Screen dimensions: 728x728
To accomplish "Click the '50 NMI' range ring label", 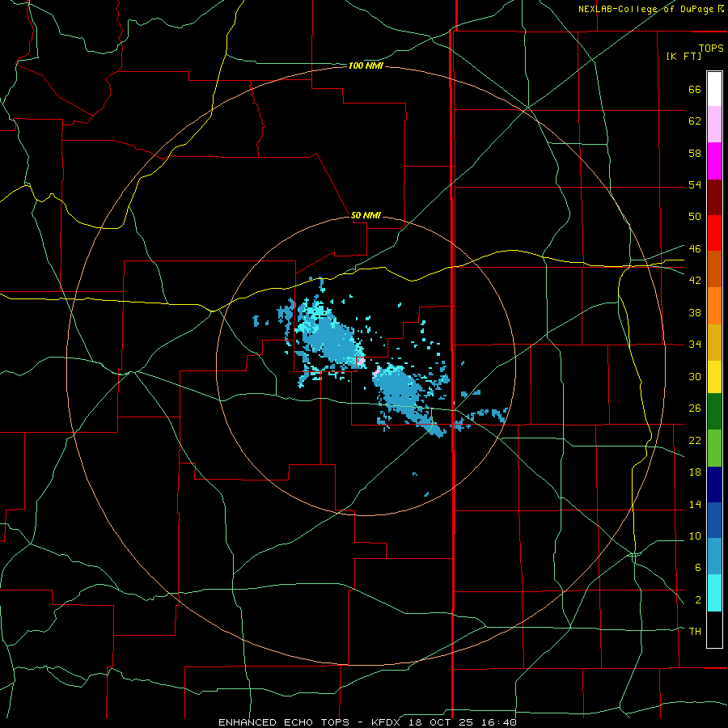I will point(366,215).
